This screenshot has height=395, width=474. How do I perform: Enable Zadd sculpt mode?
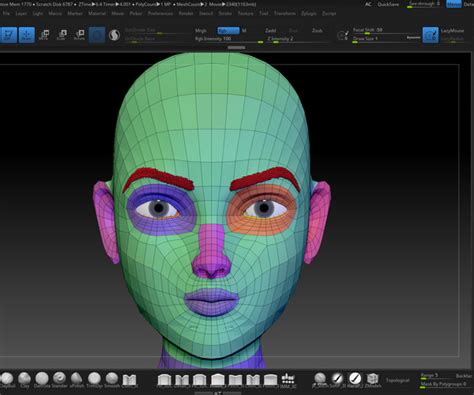pyautogui.click(x=270, y=31)
